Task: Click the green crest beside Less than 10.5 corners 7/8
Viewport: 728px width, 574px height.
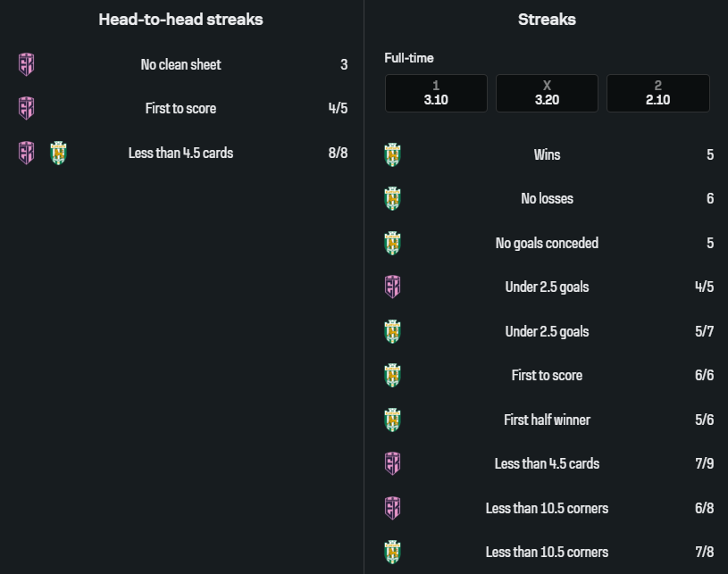Action: (x=392, y=552)
